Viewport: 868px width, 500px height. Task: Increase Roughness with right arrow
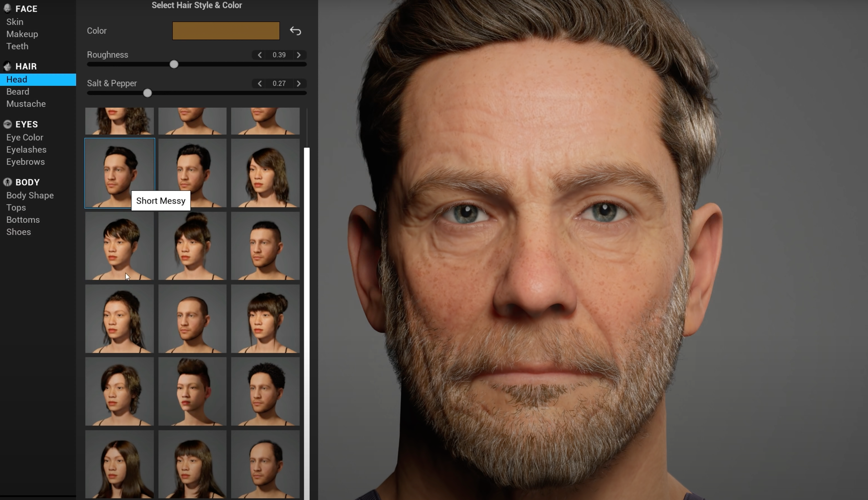[299, 55]
